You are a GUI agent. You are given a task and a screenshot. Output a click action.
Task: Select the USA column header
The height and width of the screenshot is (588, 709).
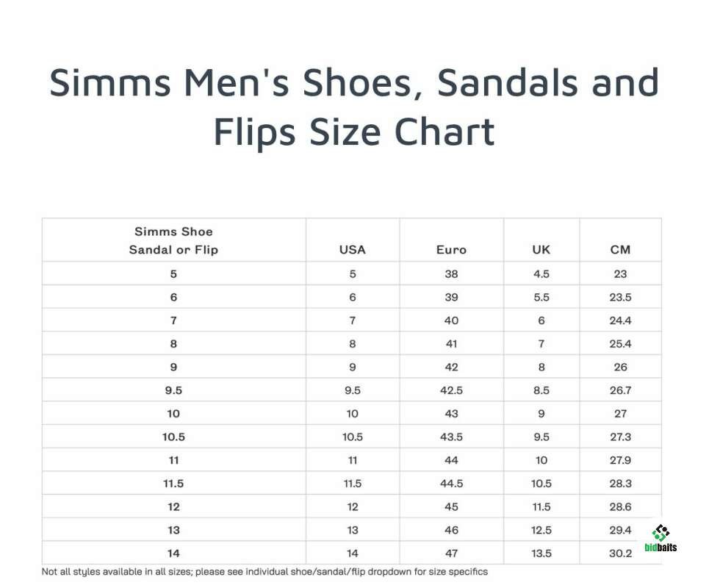click(x=352, y=250)
